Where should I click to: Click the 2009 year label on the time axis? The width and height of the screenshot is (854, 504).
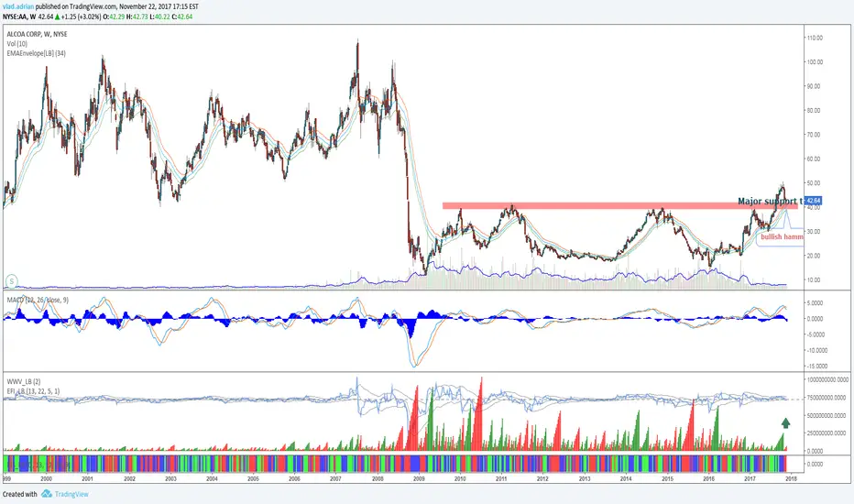(x=419, y=479)
